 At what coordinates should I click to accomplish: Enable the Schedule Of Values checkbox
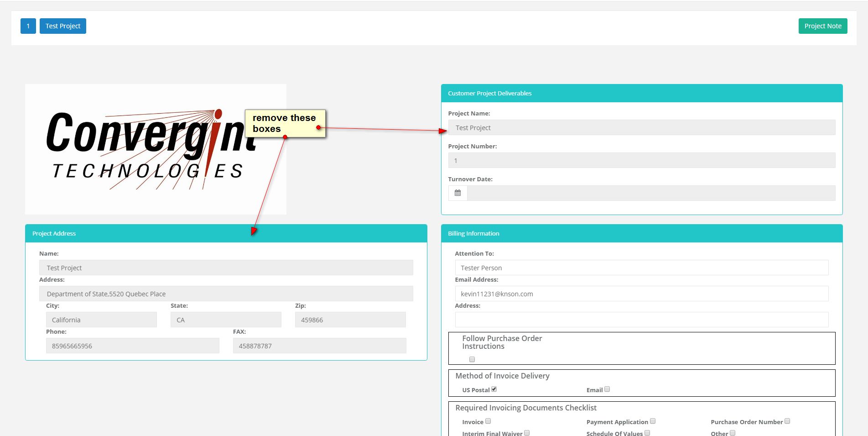(x=647, y=433)
